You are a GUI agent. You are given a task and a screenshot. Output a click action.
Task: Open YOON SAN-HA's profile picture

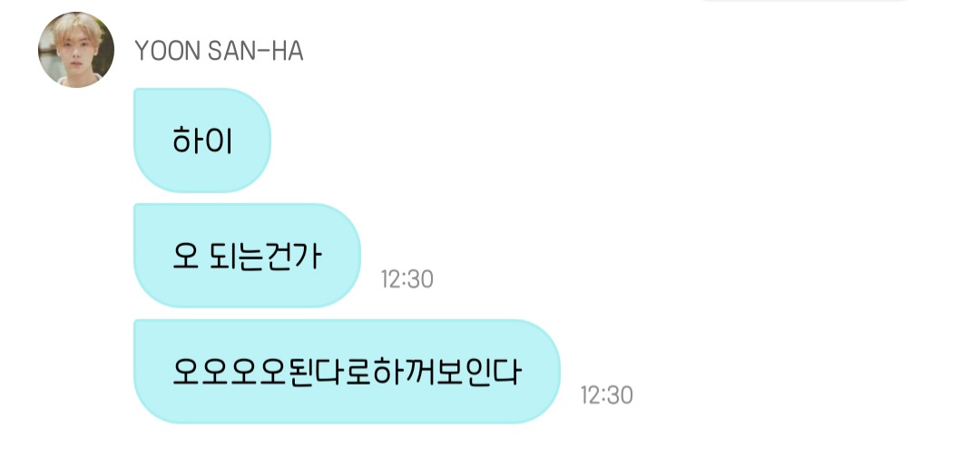click(x=76, y=50)
